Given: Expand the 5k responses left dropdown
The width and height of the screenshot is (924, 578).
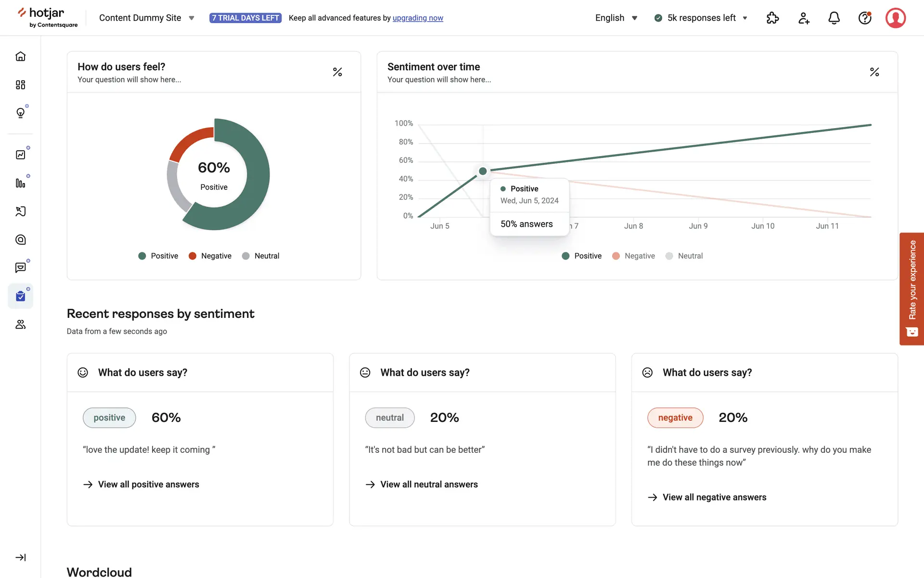Looking at the screenshot, I should 701,18.
